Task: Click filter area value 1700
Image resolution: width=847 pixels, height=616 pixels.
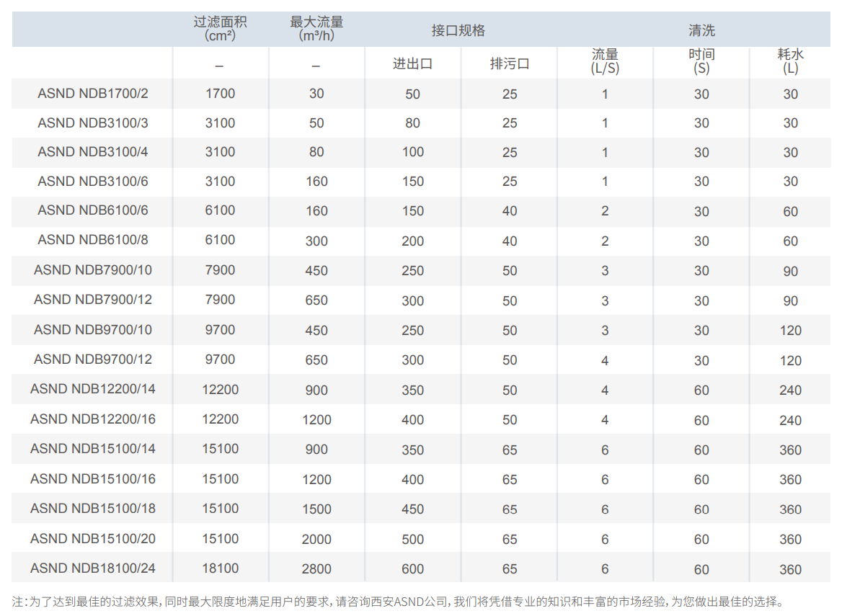Action: click(x=220, y=94)
